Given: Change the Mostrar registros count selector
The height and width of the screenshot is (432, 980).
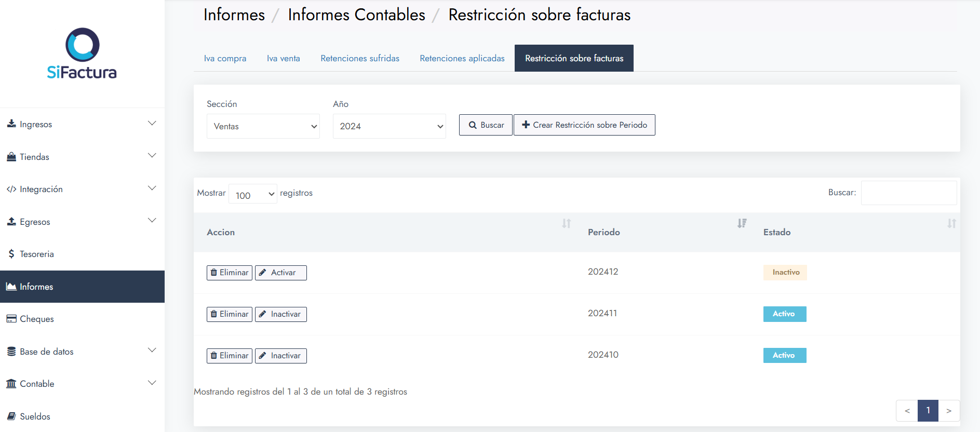Looking at the screenshot, I should tap(252, 194).
